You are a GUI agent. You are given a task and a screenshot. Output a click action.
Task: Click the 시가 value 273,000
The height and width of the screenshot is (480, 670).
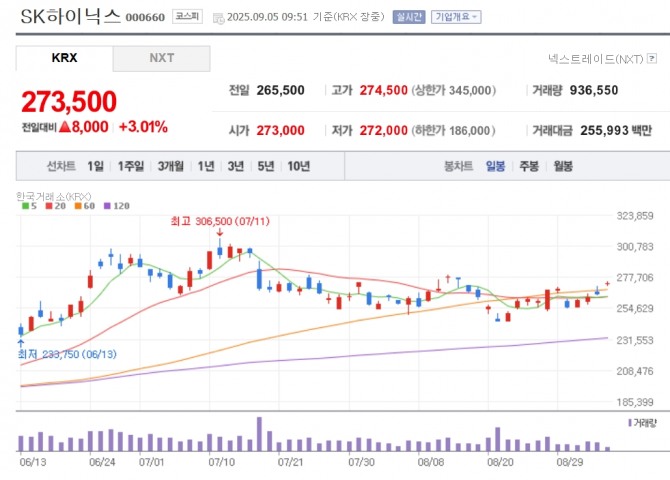[x=280, y=130]
